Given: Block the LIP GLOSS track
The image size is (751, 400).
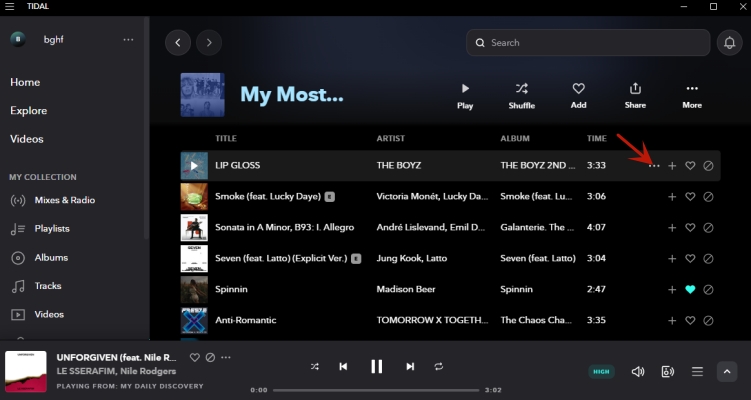Looking at the screenshot, I should [708, 166].
